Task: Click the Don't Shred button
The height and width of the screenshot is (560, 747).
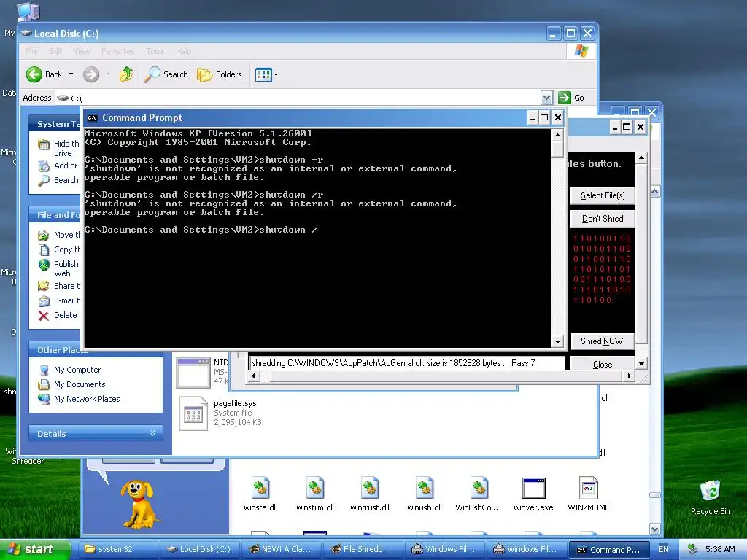Action: pos(603,219)
